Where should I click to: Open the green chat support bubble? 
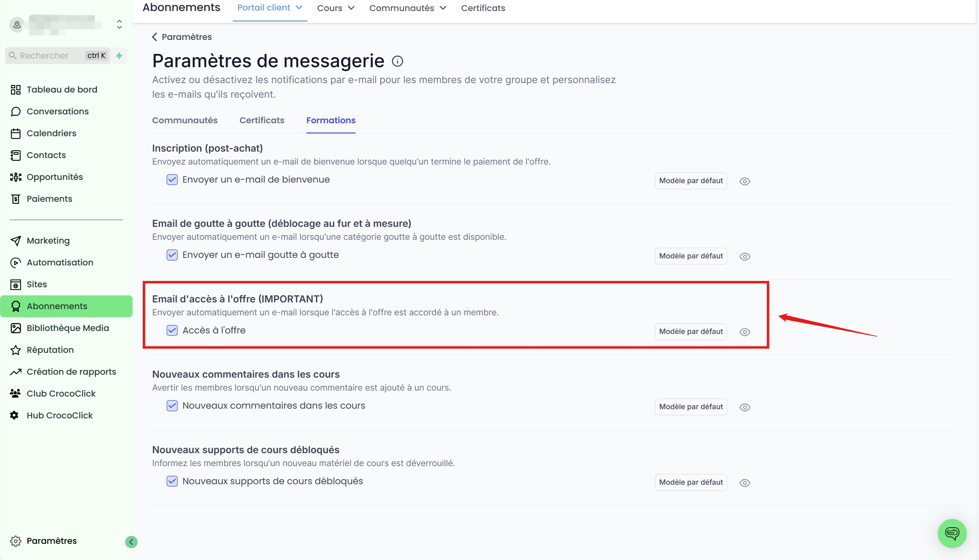(x=952, y=533)
